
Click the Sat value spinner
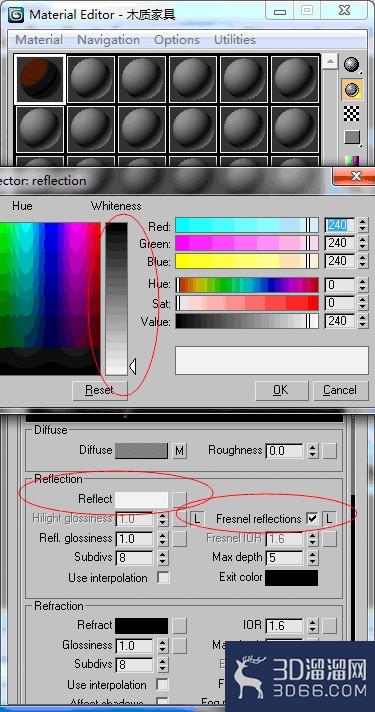[362, 303]
